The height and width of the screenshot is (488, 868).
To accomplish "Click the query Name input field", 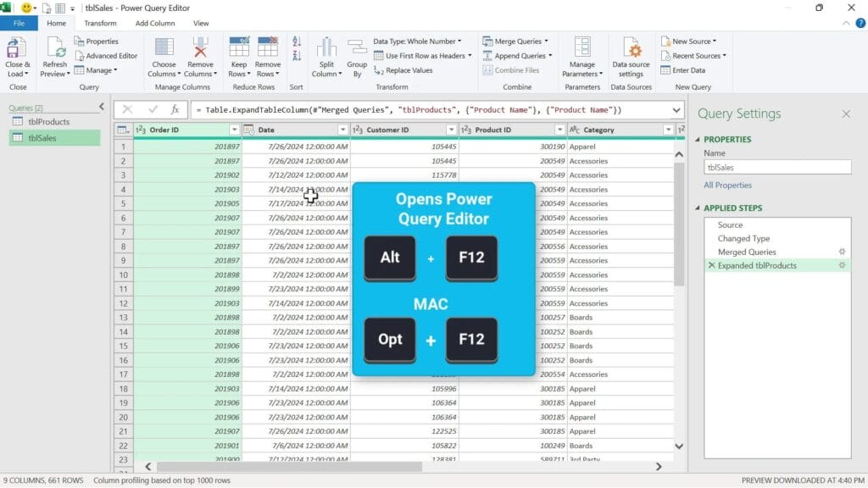I will [776, 168].
